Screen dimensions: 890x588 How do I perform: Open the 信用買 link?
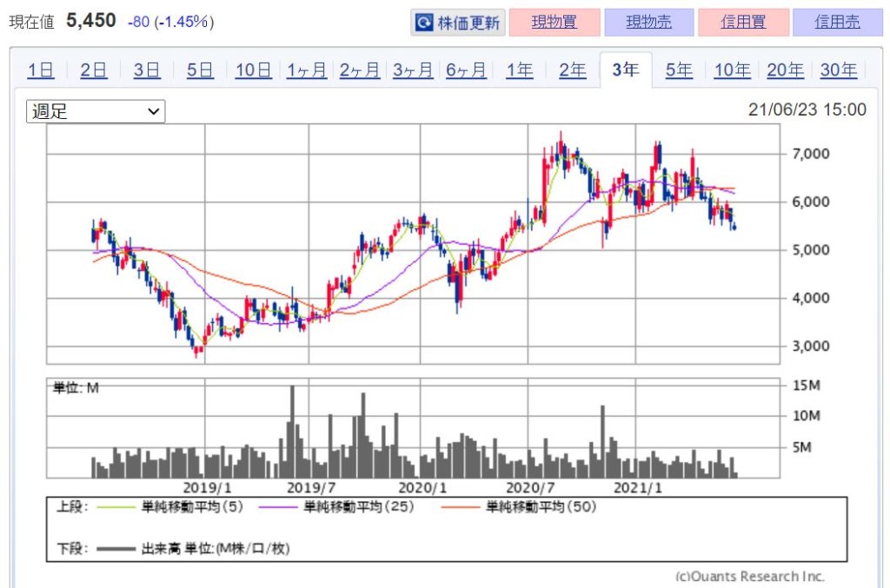tap(744, 22)
